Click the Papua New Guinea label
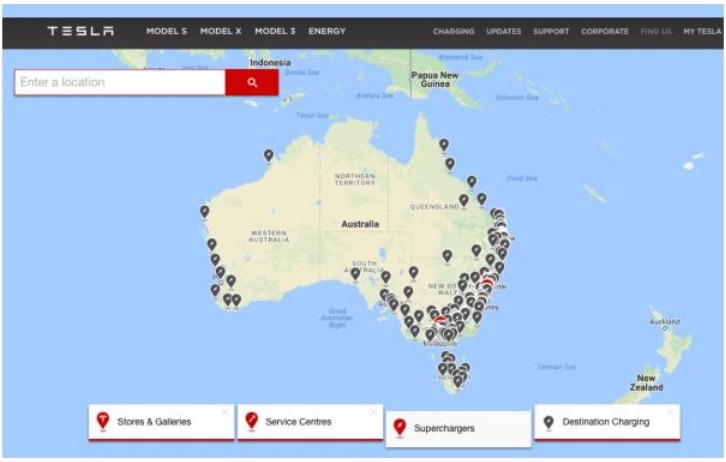 pyautogui.click(x=435, y=79)
